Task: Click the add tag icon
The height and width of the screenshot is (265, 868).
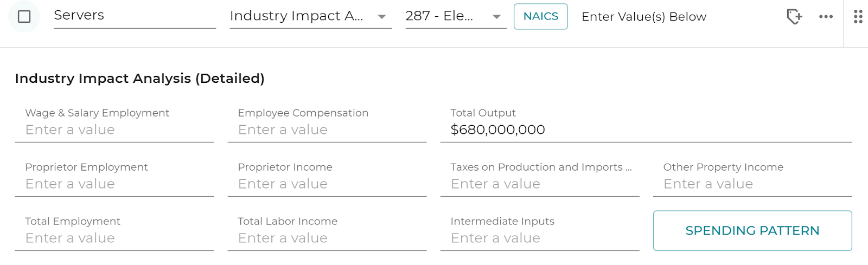Action: point(794,17)
